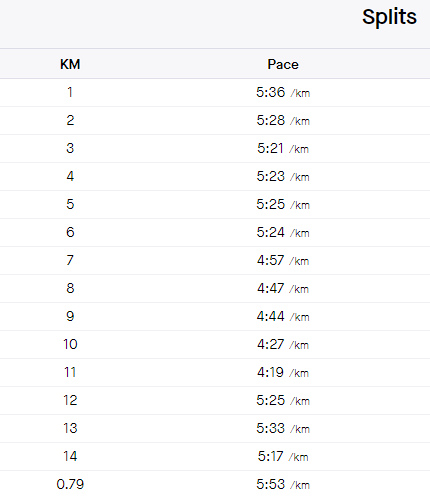Click the 4:27 /km pace value
This screenshot has width=430, height=496.
pos(283,345)
